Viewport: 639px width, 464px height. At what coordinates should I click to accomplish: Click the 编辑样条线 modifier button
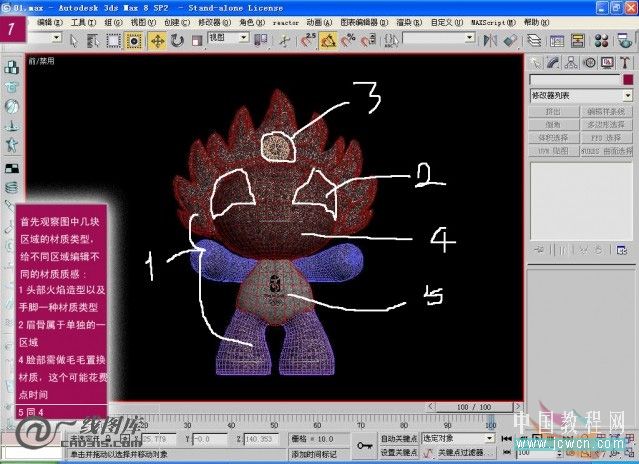(606, 112)
